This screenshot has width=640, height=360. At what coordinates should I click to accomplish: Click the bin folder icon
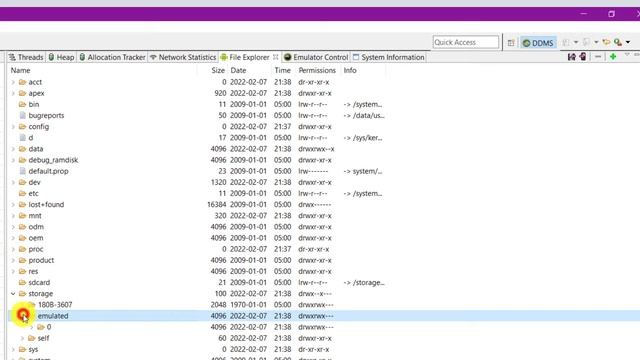click(22, 104)
